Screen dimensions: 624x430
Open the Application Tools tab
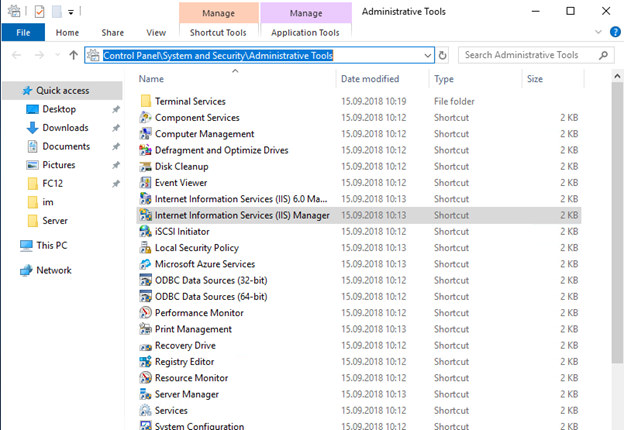click(305, 33)
